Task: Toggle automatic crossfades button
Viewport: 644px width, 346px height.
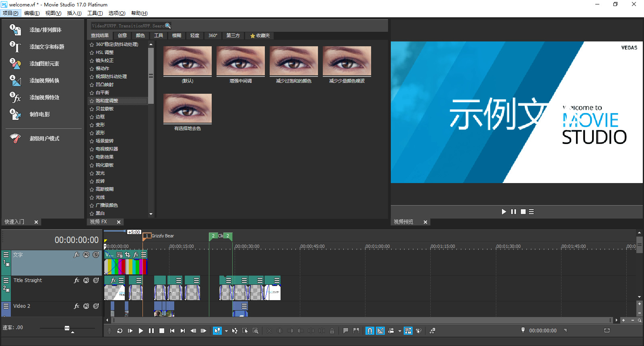Action: (x=380, y=331)
